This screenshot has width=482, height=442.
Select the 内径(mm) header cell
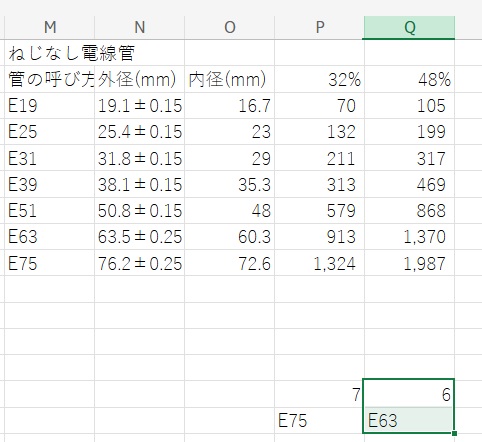pyautogui.click(x=230, y=79)
